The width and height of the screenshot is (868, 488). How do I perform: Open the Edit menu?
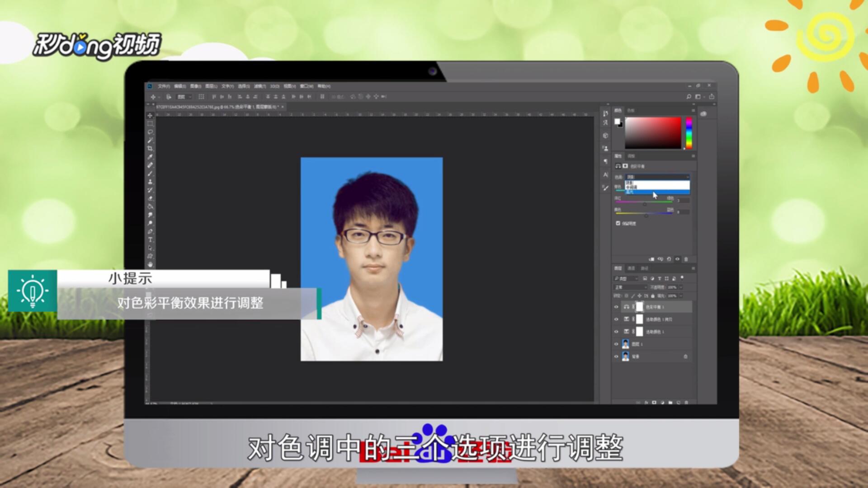point(180,86)
